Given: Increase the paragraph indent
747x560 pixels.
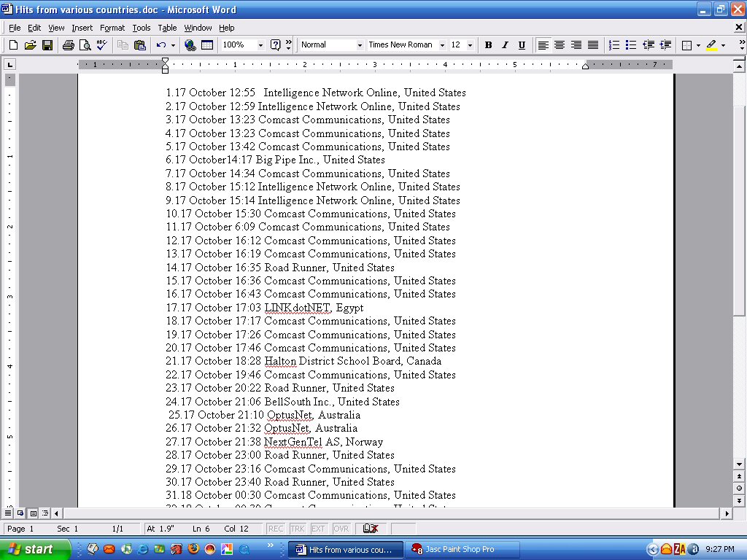Looking at the screenshot, I should pos(665,45).
